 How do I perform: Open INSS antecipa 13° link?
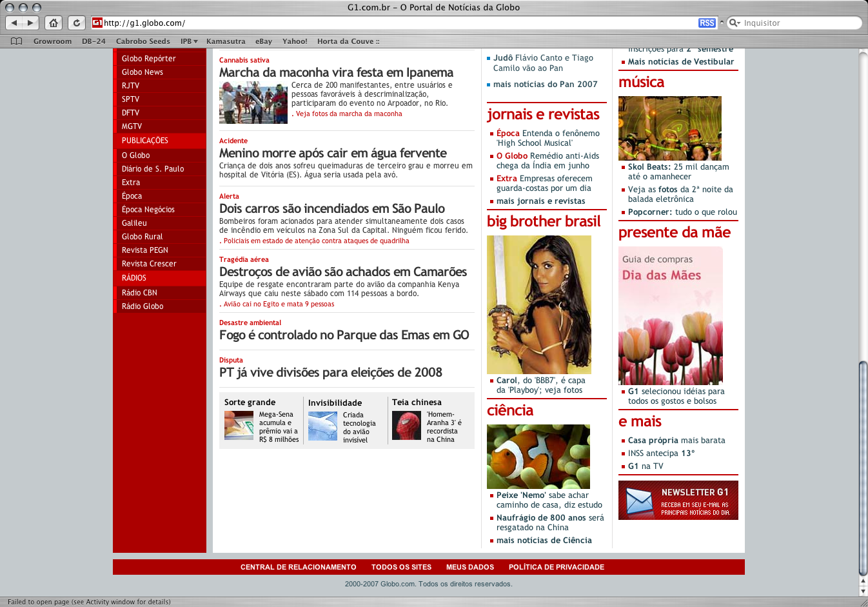pyautogui.click(x=661, y=453)
